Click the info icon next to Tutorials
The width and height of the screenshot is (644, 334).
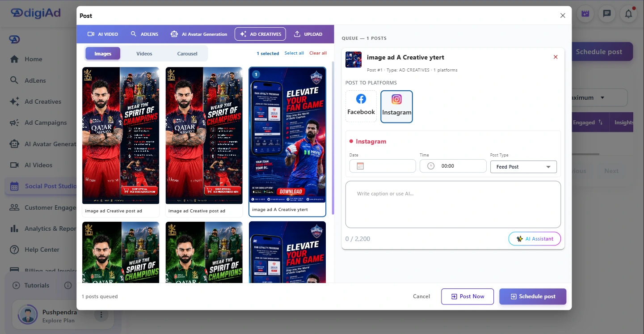68,285
